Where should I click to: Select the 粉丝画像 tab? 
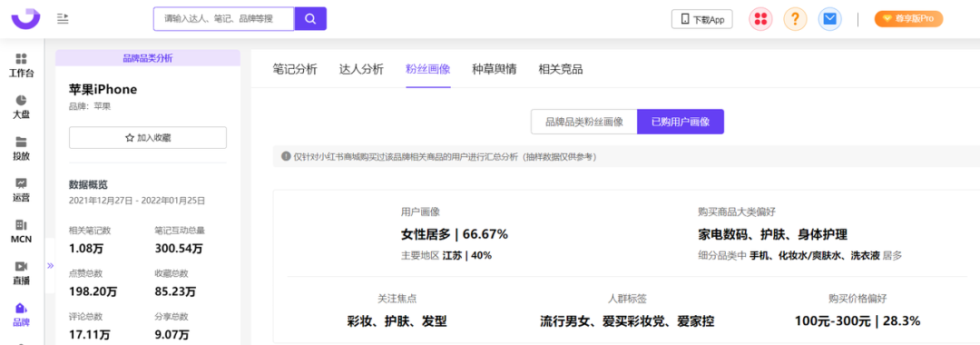427,69
